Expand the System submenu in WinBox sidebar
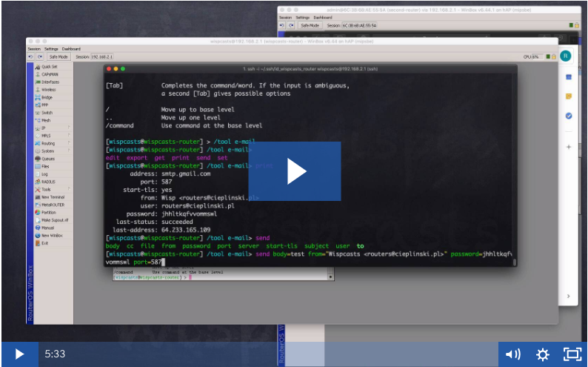Screen dimensions: 588x367 pos(53,151)
